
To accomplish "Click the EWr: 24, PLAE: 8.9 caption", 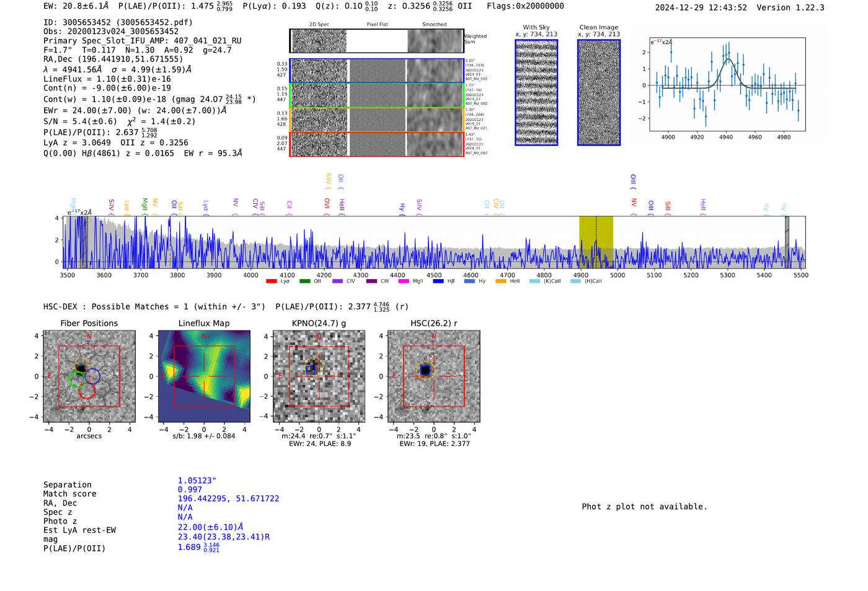I will point(319,443).
